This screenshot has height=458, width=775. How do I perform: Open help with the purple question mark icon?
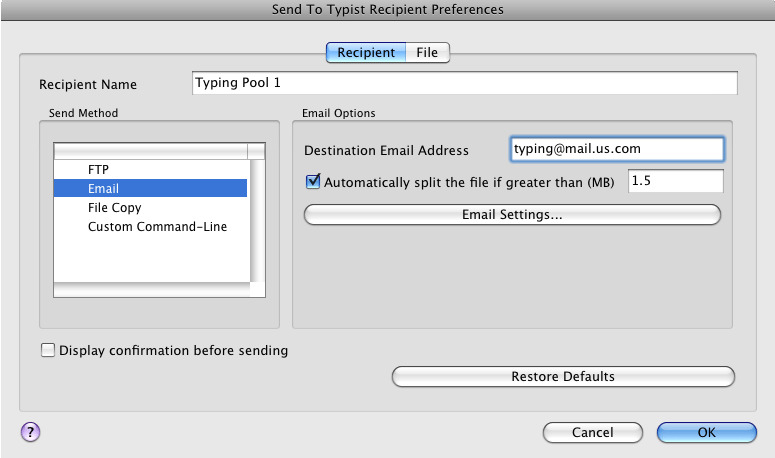30,432
